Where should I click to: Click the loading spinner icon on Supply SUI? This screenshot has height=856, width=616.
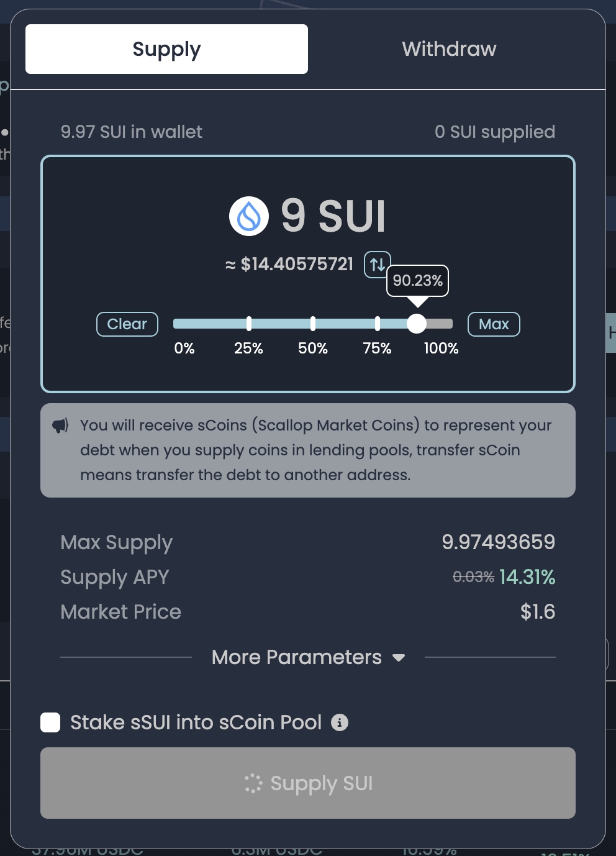click(253, 783)
